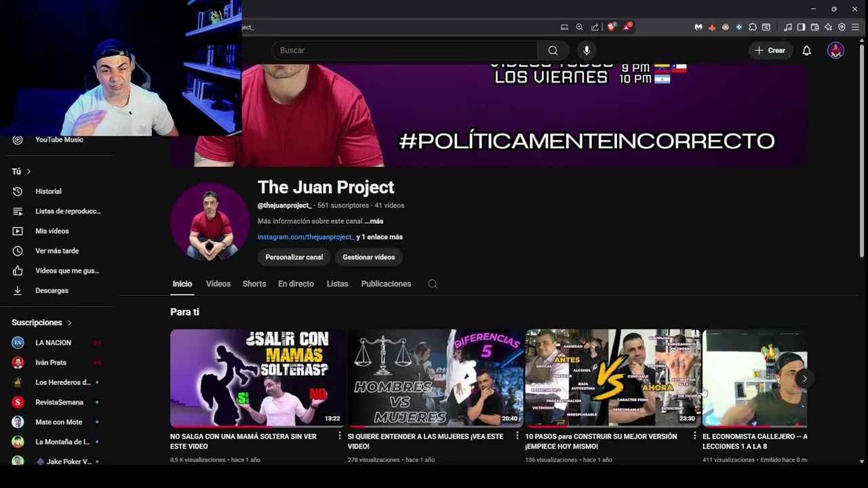This screenshot has height=488, width=868.
Task: Open the MetaMask fox extension icon
Action: pyautogui.click(x=711, y=27)
